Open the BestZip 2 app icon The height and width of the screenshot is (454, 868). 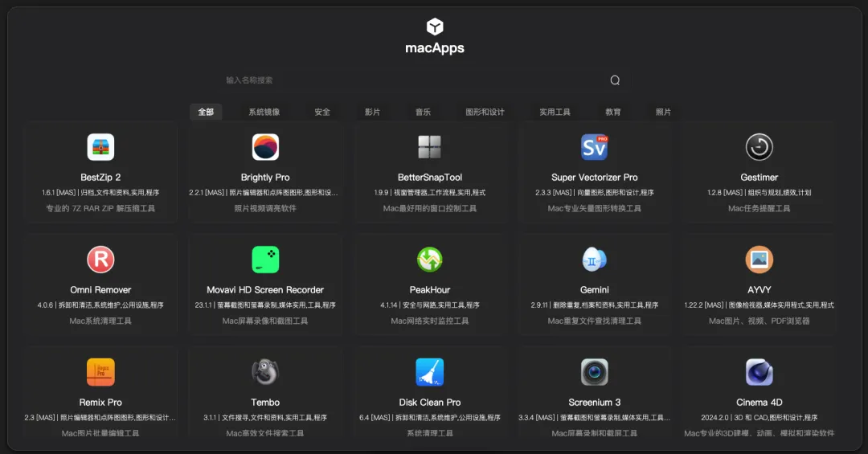100,147
